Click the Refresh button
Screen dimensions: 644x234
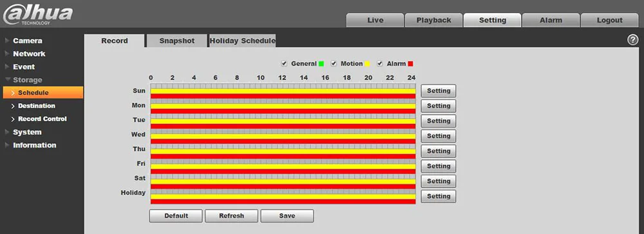coord(231,216)
